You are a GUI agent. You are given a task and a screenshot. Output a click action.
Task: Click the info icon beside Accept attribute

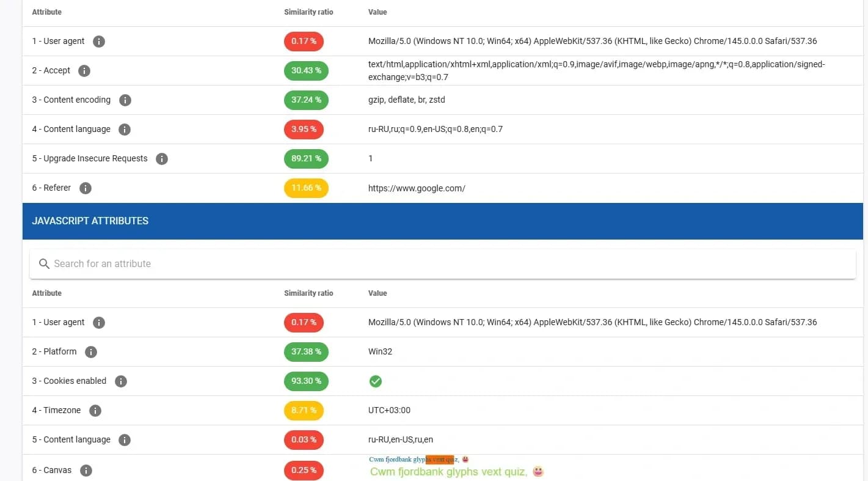[84, 70]
